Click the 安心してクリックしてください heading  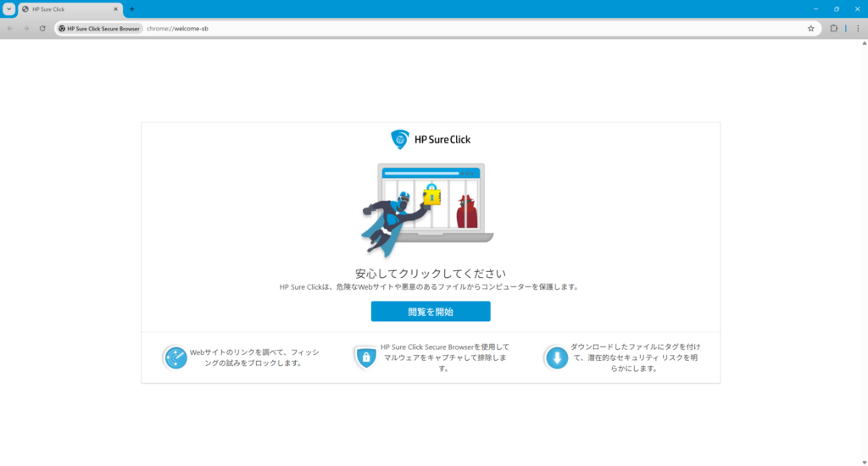pos(430,274)
